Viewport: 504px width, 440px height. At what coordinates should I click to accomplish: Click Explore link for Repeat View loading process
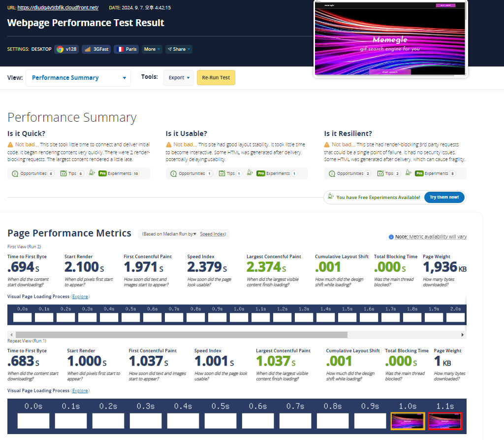(80, 390)
